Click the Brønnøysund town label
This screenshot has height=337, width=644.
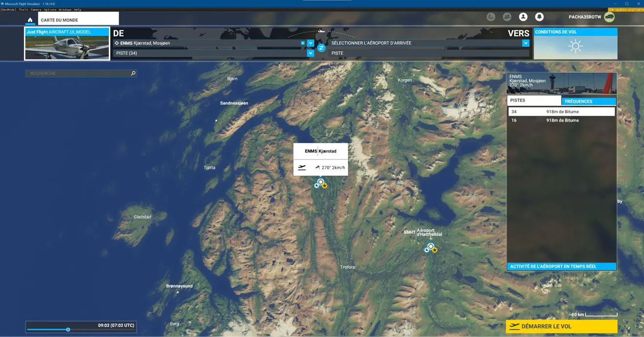pos(179,286)
